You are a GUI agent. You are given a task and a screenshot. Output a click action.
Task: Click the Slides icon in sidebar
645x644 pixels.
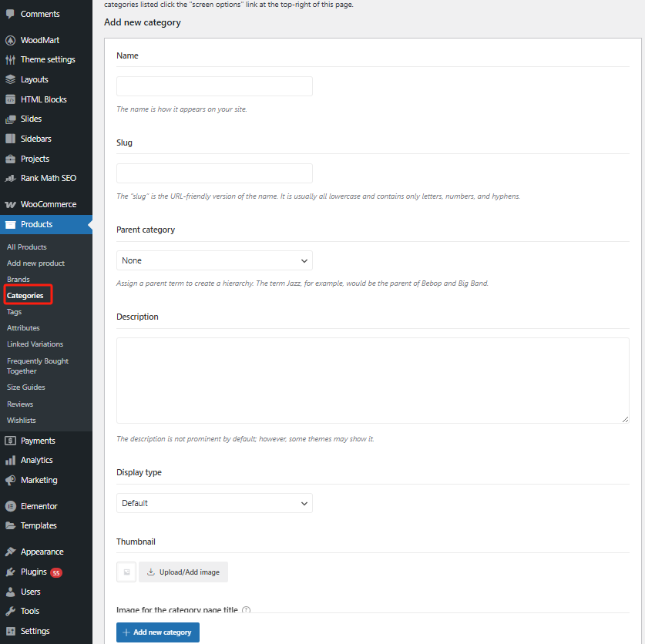10,119
